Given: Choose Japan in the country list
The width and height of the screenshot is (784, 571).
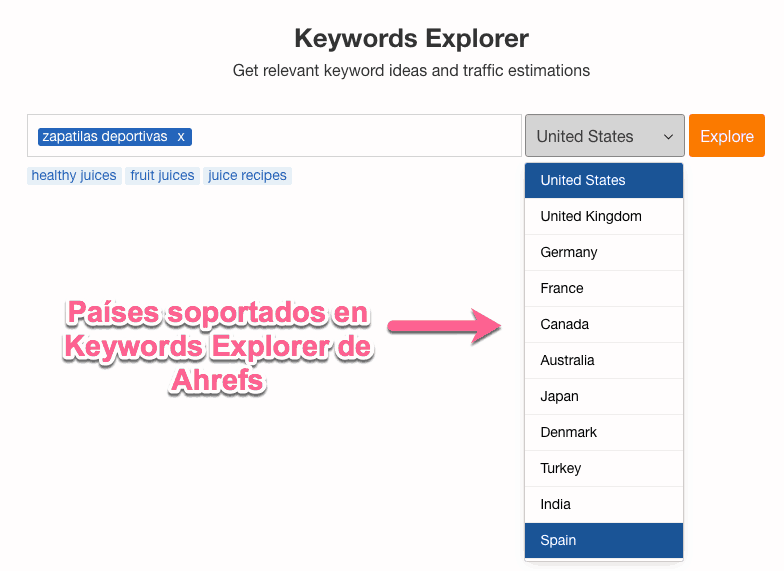Looking at the screenshot, I should pos(604,396).
